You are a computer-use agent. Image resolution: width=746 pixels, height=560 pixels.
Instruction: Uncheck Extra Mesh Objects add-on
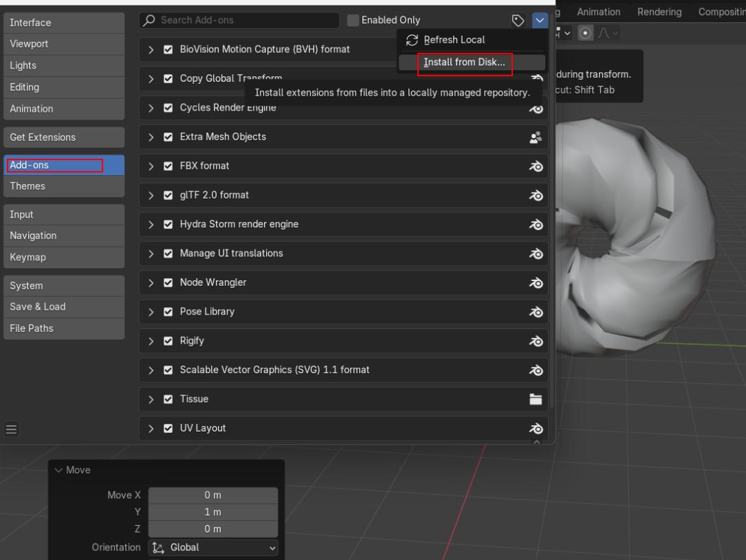coord(168,137)
